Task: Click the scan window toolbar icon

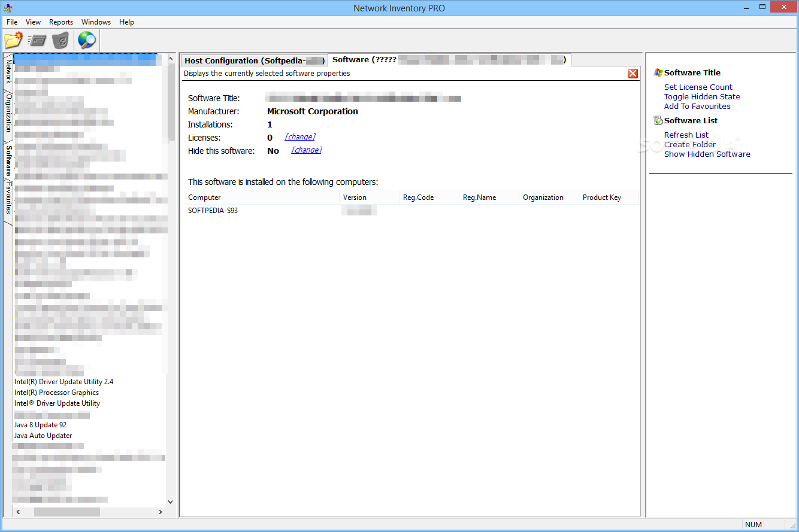Action: (x=37, y=41)
